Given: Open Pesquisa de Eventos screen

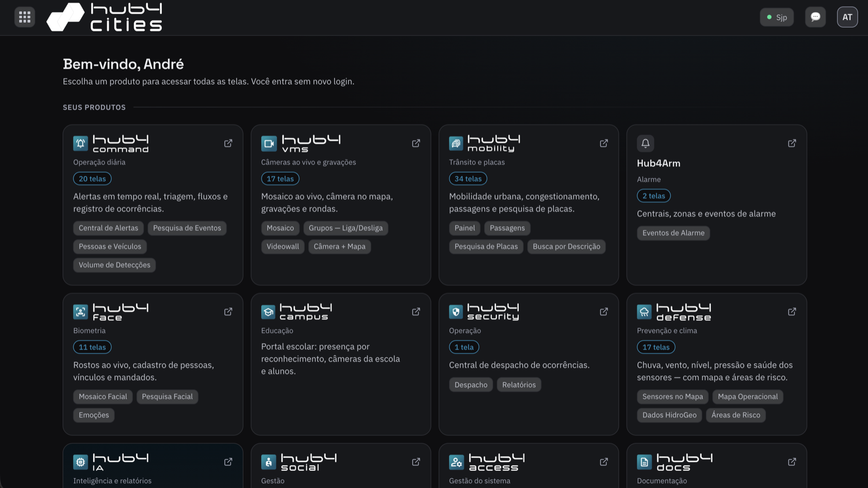Looking at the screenshot, I should (187, 228).
